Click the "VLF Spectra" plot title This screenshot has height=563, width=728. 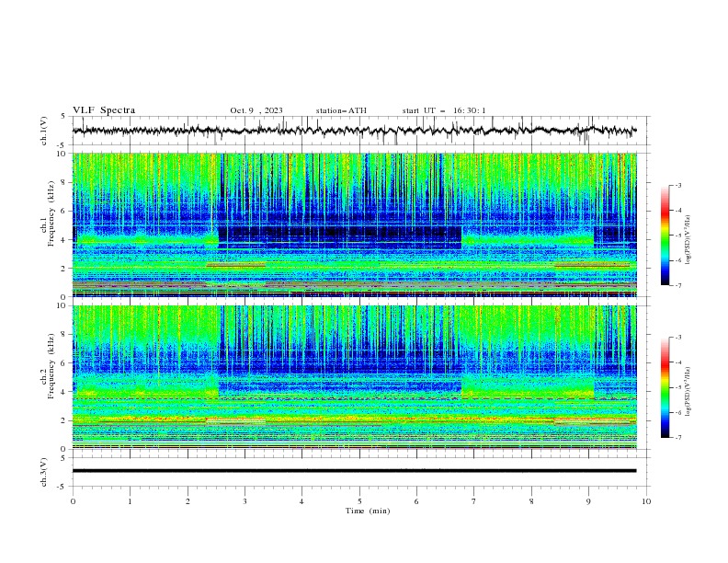[104, 110]
